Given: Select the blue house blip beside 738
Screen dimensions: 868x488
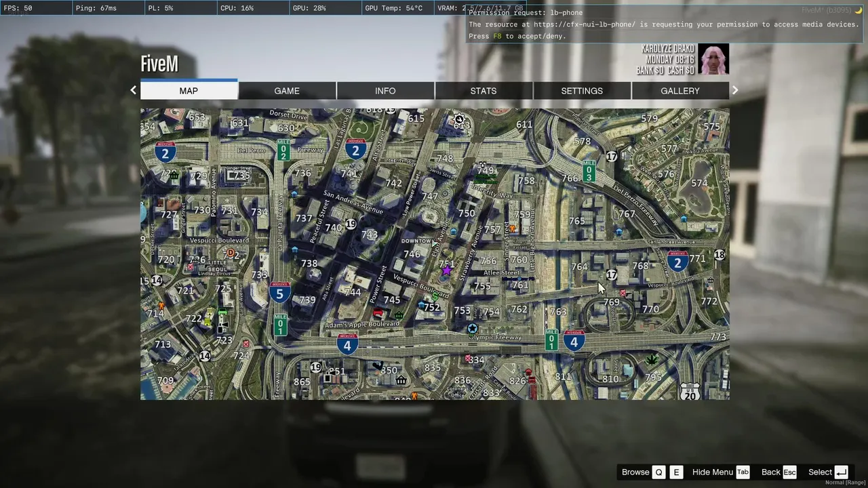Looking at the screenshot, I should click(x=294, y=249).
